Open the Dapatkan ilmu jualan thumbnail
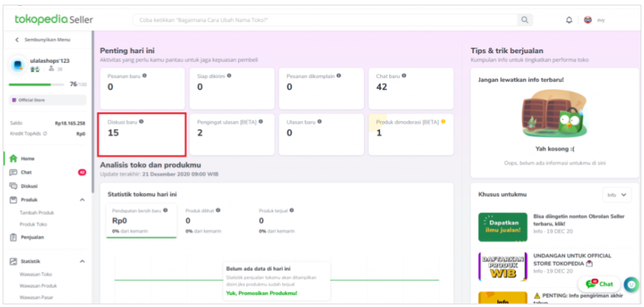The width and height of the screenshot is (644, 307). 502,227
